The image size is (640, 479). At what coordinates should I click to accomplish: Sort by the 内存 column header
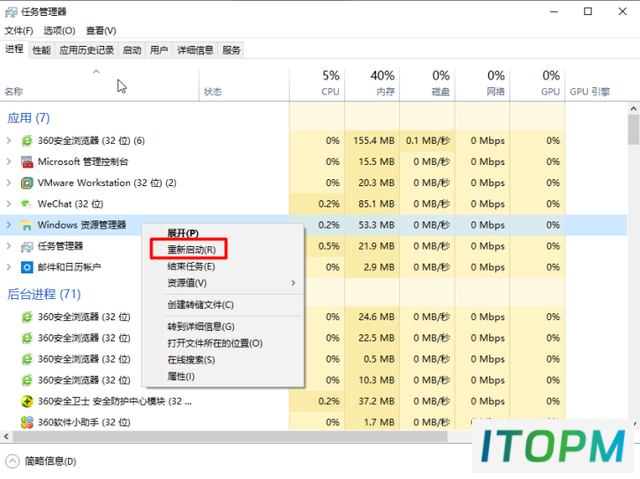pos(372,85)
